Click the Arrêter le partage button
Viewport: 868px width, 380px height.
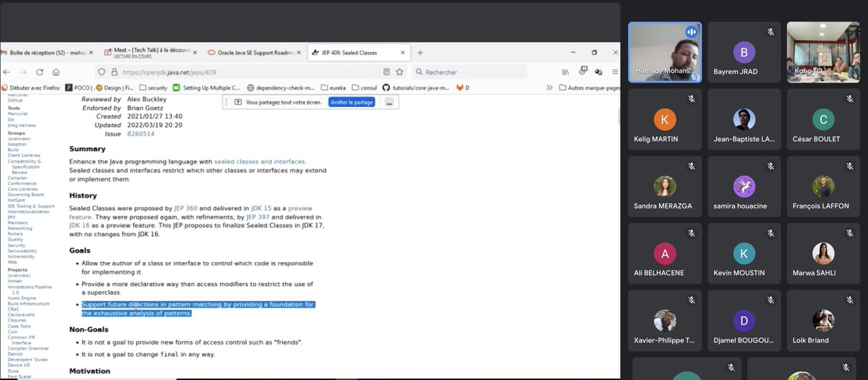352,102
